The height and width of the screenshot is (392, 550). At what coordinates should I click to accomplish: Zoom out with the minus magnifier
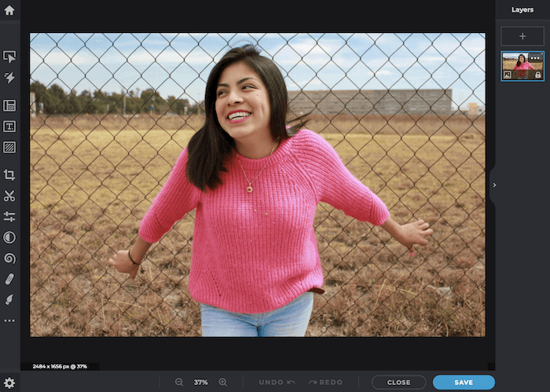[179, 383]
